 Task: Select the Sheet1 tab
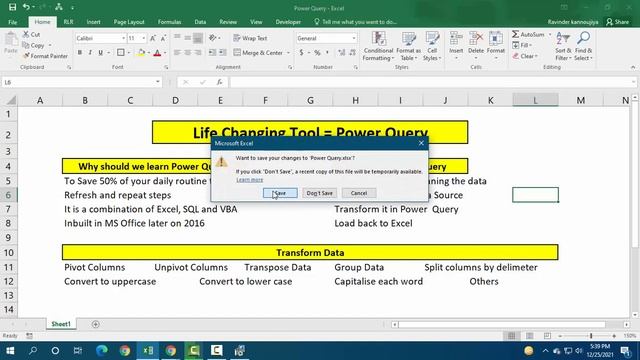[61, 324]
